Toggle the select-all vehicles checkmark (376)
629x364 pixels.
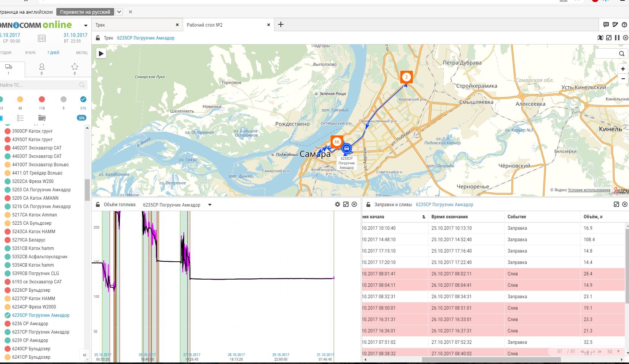coord(83,99)
